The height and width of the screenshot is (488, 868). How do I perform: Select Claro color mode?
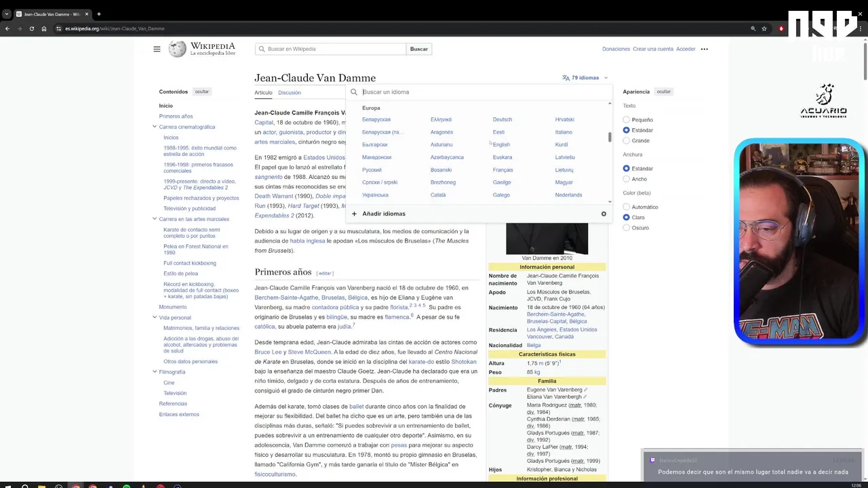[x=627, y=217]
